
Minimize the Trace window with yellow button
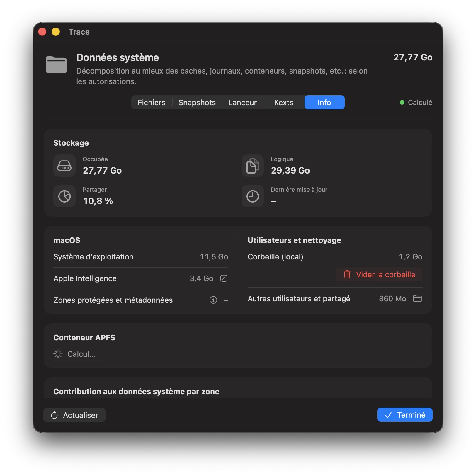click(56, 32)
